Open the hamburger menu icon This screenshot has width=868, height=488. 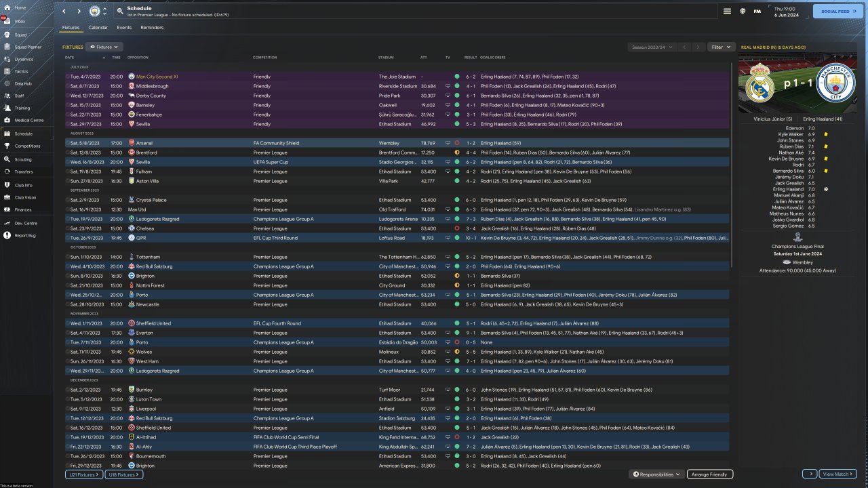pyautogui.click(x=727, y=12)
